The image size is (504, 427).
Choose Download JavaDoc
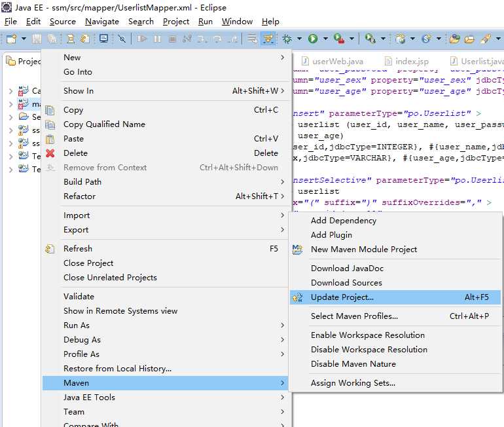point(395,269)
